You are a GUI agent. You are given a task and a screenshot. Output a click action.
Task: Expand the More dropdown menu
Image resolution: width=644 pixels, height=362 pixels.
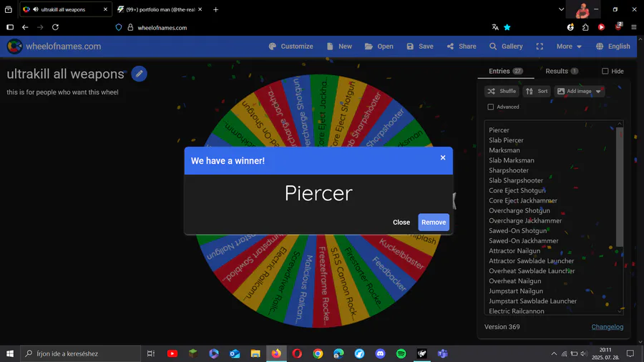pos(569,47)
